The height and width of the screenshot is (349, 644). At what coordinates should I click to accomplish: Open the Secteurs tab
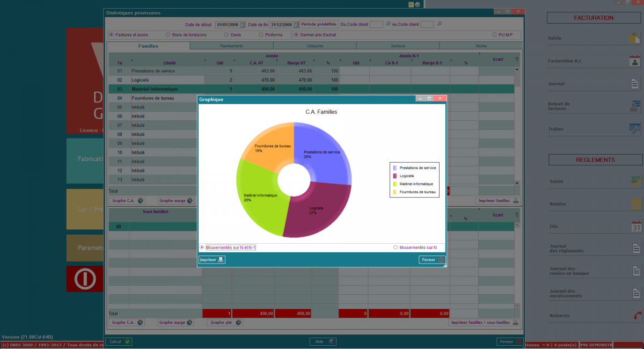click(x=398, y=46)
